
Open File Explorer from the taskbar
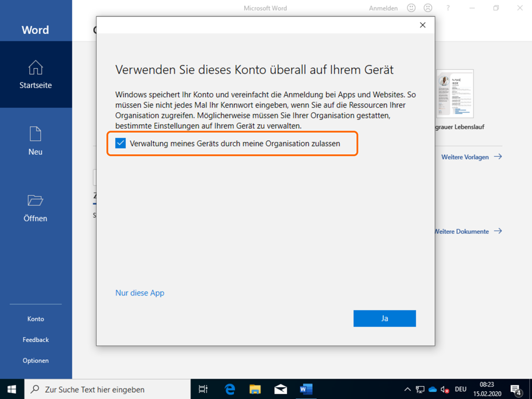255,389
